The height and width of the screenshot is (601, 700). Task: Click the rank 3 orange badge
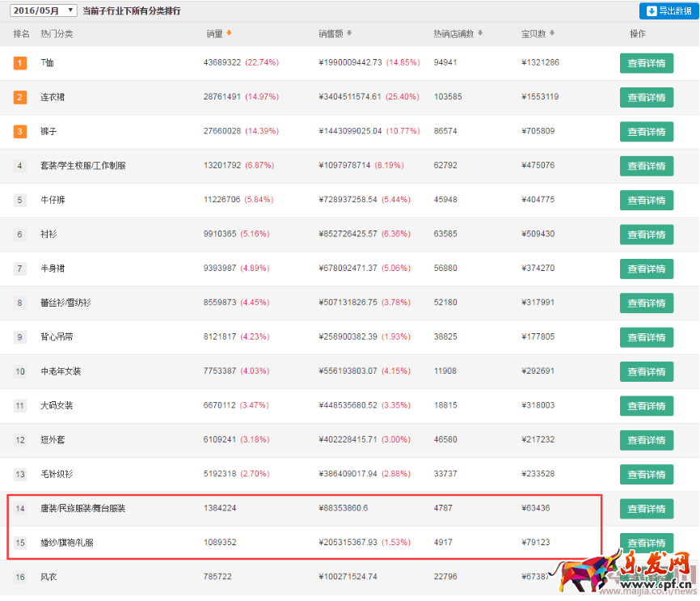(20, 131)
